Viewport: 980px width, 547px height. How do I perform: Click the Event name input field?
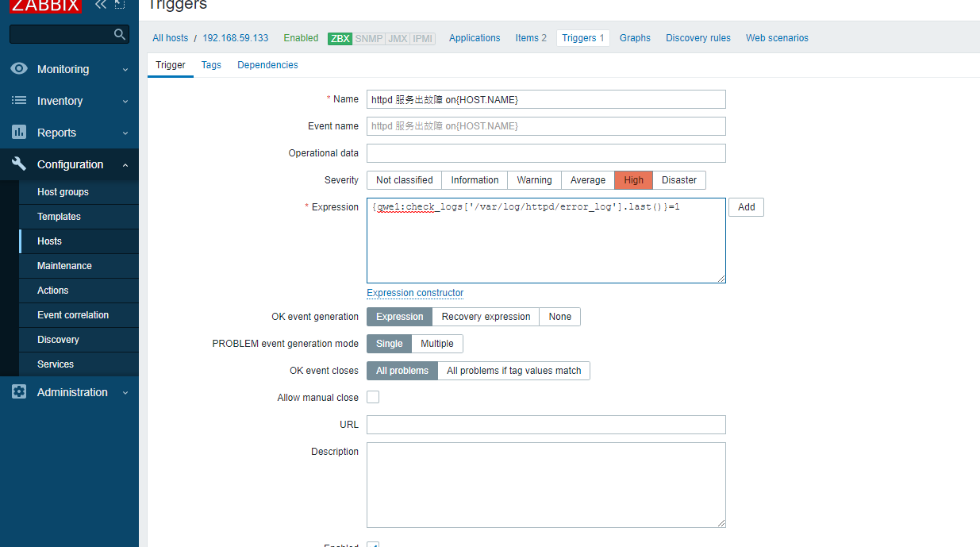coord(546,126)
